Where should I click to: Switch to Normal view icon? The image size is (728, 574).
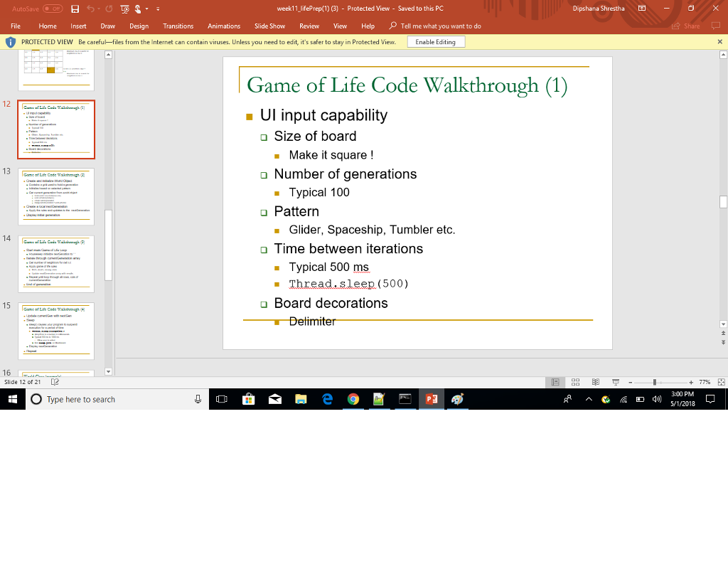555,382
